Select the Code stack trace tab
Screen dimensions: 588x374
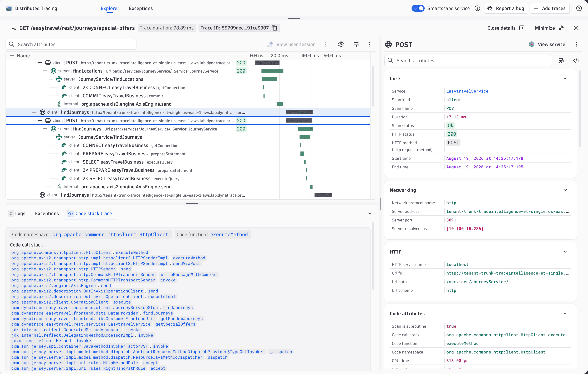(x=90, y=213)
